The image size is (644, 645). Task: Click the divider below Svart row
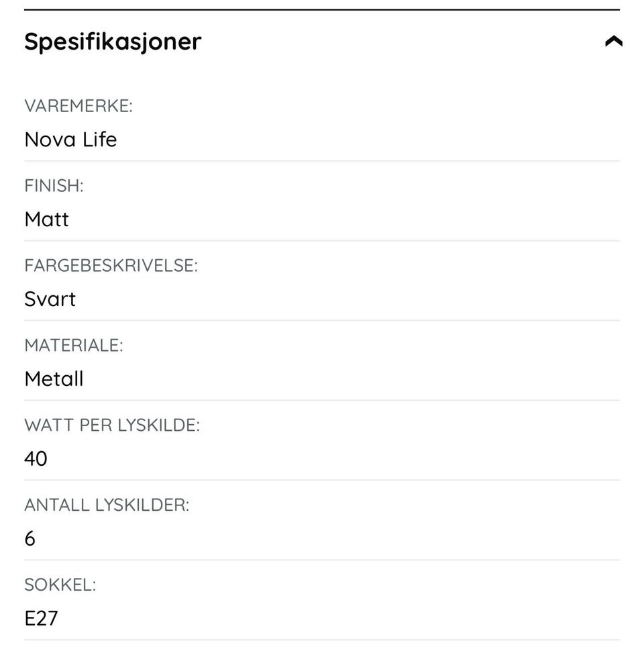pos(322,320)
